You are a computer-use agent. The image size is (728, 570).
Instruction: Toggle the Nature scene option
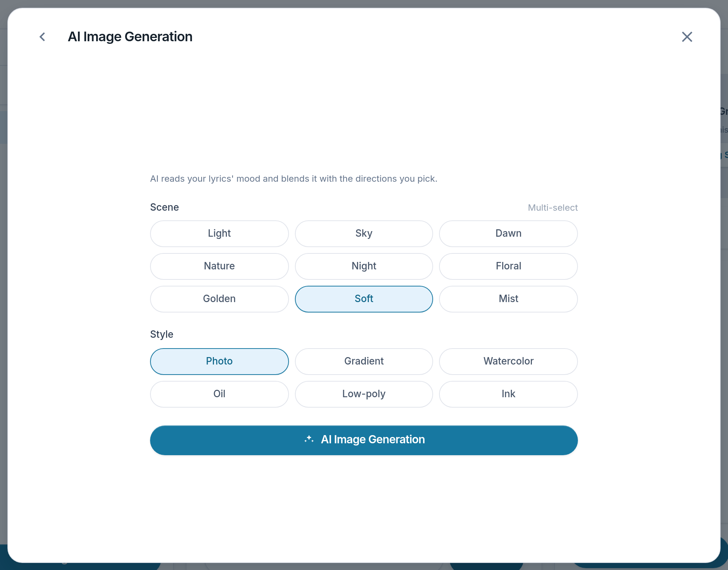tap(219, 266)
